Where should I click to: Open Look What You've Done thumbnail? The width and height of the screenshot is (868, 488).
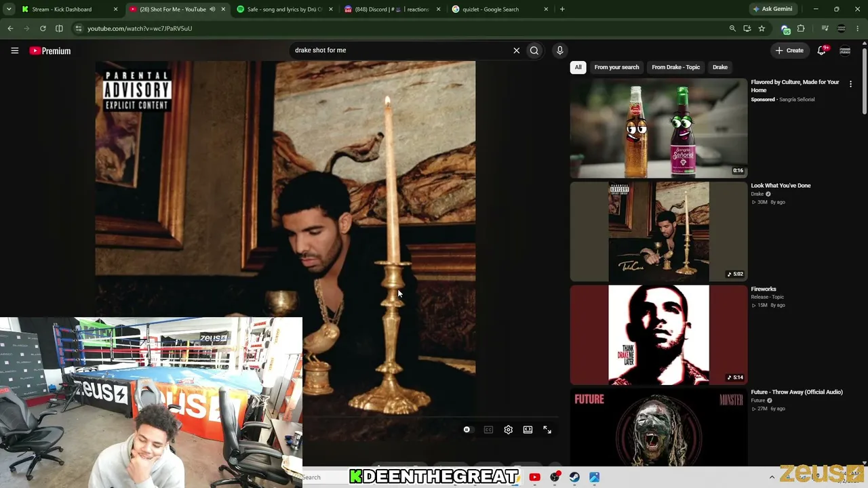(658, 231)
